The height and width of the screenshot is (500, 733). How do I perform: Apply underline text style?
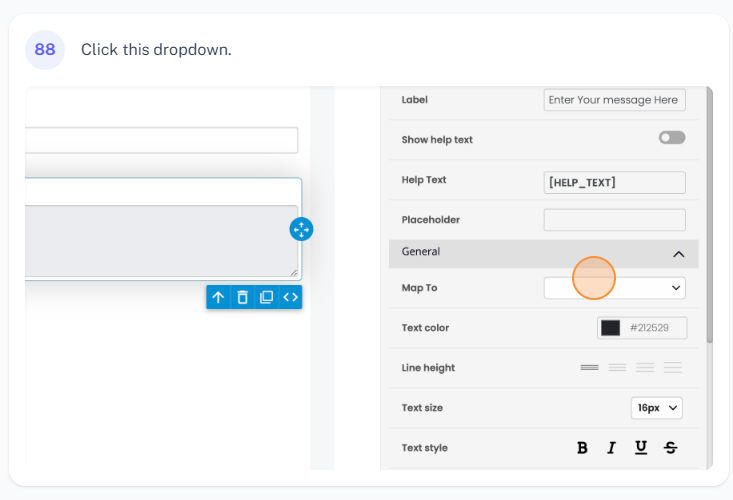tap(641, 448)
